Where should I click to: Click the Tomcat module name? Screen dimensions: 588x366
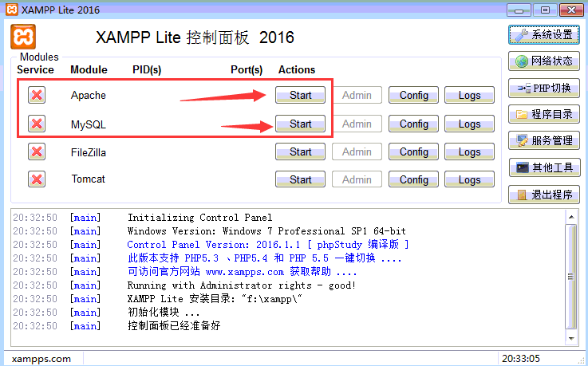88,179
